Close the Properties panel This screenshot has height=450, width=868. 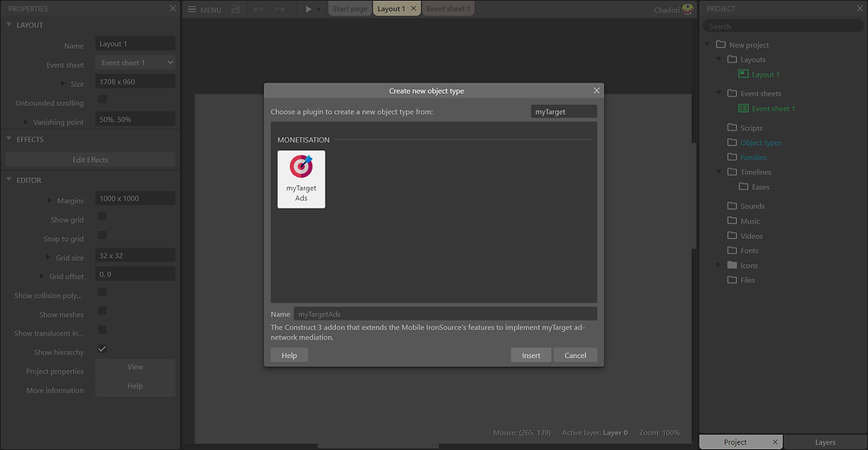[x=173, y=9]
